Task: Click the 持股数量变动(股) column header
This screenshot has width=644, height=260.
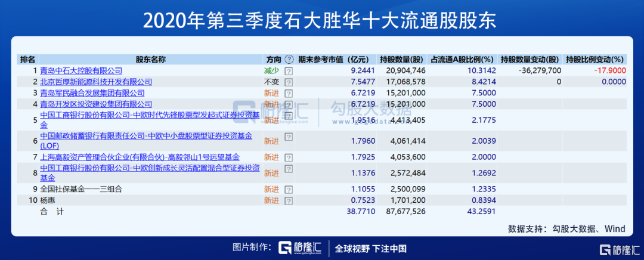Action: (x=529, y=59)
